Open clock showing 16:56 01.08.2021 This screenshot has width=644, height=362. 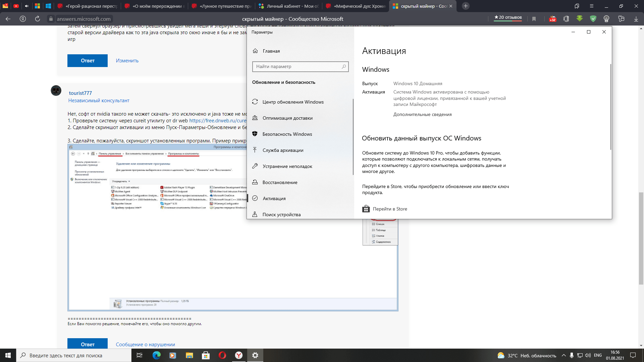(x=615, y=355)
